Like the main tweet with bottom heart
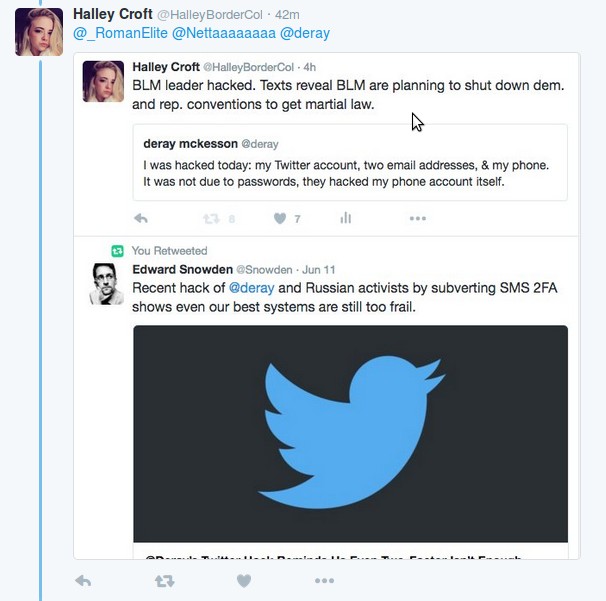Screen dimensions: 606x601 pos(244,581)
